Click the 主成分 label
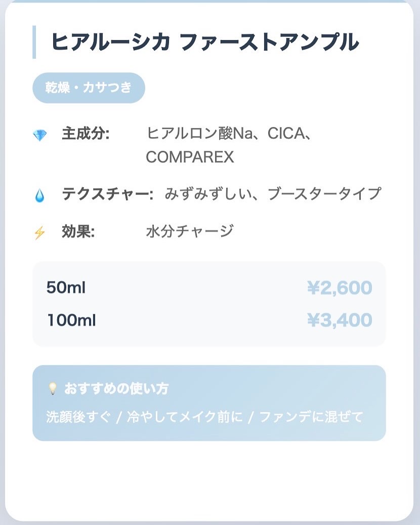Screen dimensions: 420x525 [x=86, y=134]
